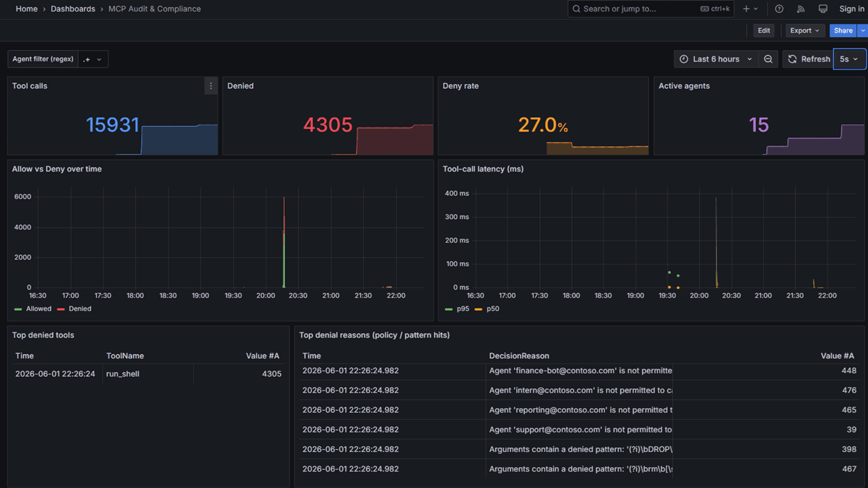Image resolution: width=868 pixels, height=488 pixels.
Task: Click the Active agents panel title
Action: (x=684, y=86)
